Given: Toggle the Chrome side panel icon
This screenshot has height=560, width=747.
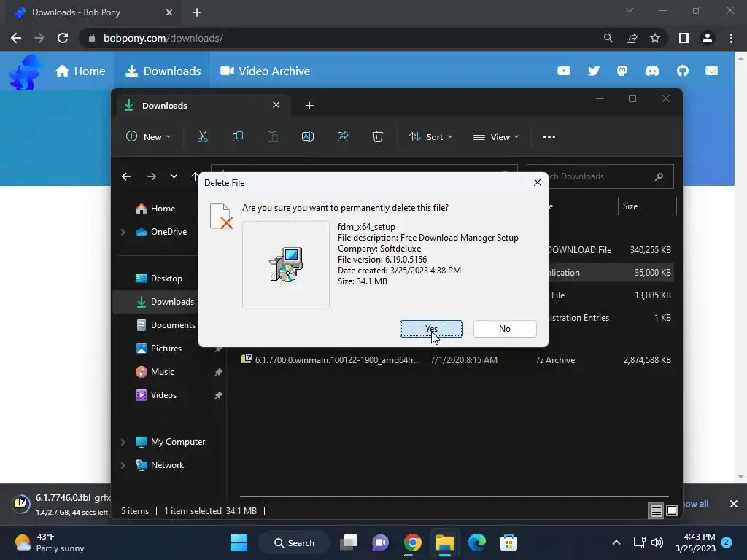Looking at the screenshot, I should point(684,38).
